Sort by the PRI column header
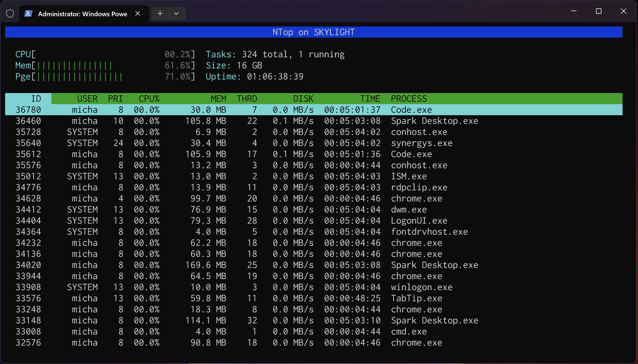638x364 pixels. pyautogui.click(x=115, y=99)
